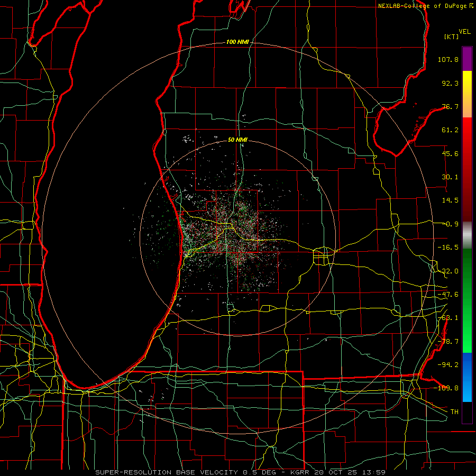476x476 pixels.
Task: Click the Super-Resolution Base Velocity caption
Action: pyautogui.click(x=241, y=472)
